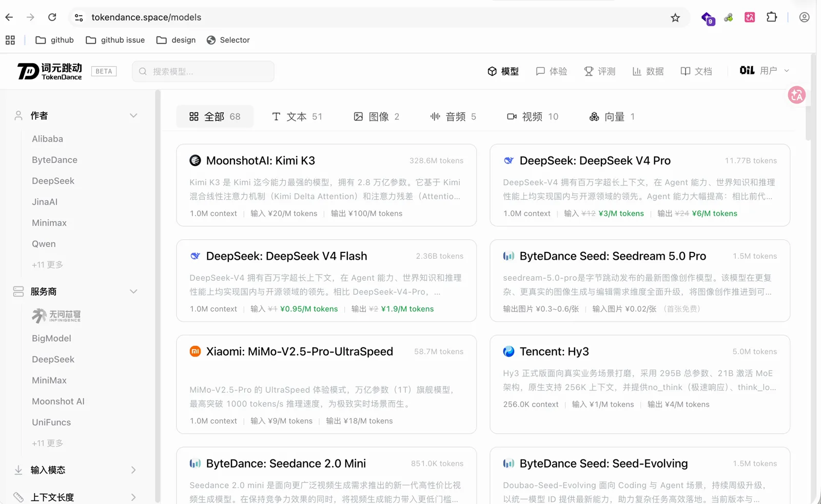Image resolution: width=821 pixels, height=504 pixels.
Task: Collapse the 作者 filter section
Action: tap(133, 115)
